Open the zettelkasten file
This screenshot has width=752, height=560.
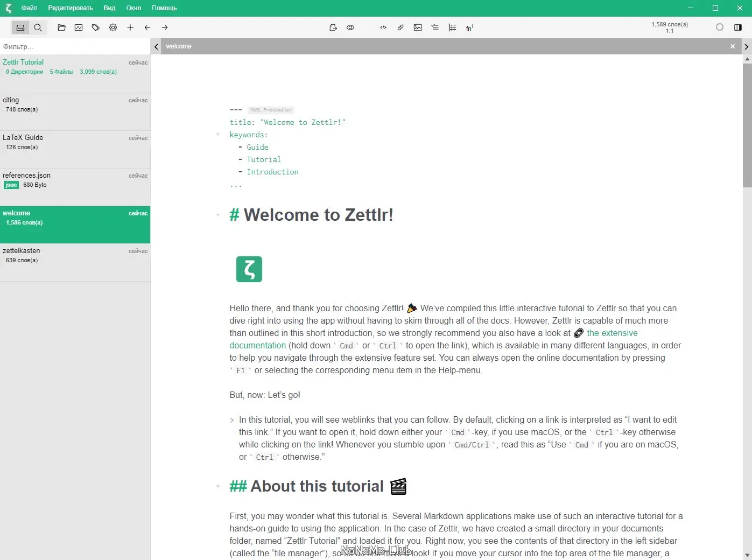(75, 262)
